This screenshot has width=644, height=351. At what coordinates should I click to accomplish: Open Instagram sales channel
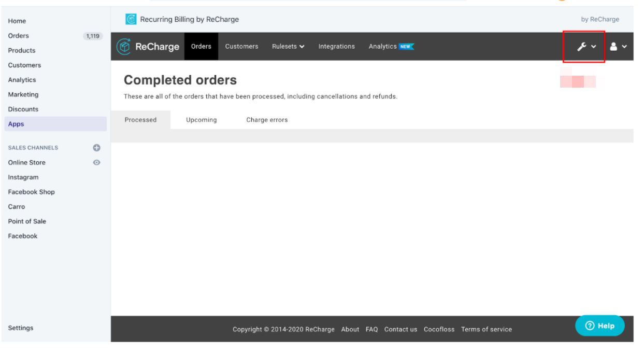[23, 177]
